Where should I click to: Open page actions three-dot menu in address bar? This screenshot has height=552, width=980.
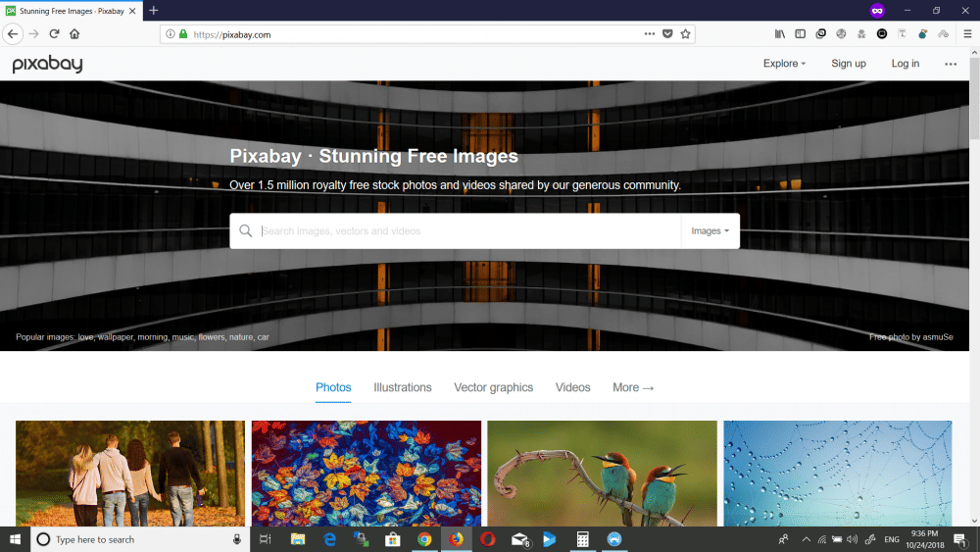649,33
